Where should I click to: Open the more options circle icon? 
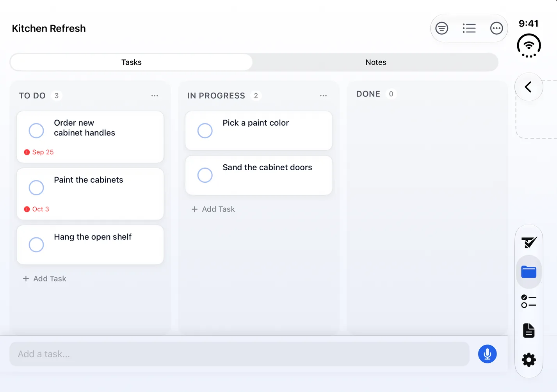click(496, 28)
